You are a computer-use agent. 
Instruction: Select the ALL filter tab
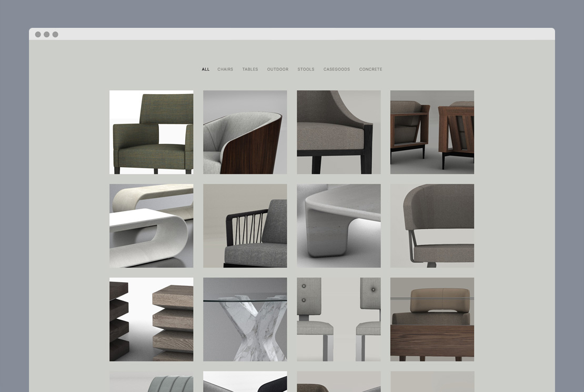(x=205, y=69)
